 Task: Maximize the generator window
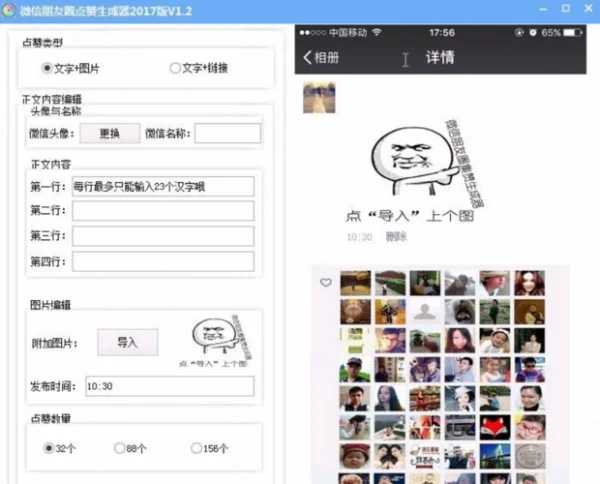click(x=566, y=9)
